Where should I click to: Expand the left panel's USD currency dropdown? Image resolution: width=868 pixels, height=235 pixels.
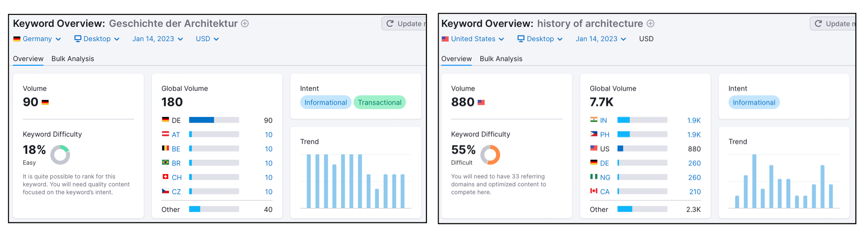(207, 39)
